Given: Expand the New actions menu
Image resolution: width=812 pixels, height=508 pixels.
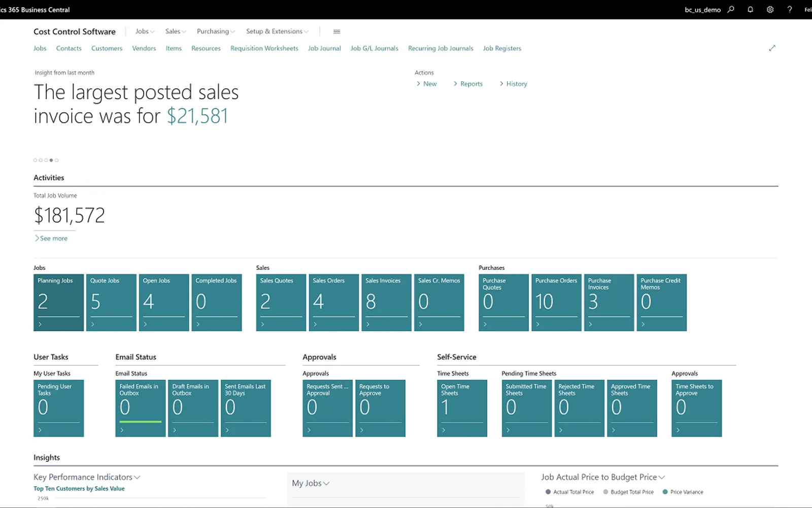Looking at the screenshot, I should pyautogui.click(x=427, y=84).
